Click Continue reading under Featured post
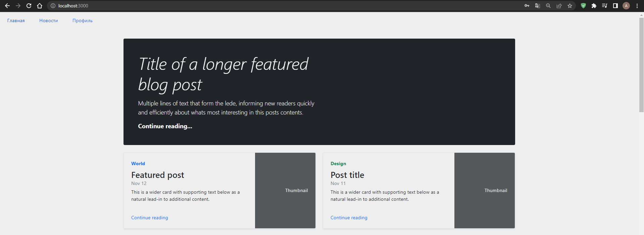 click(x=150, y=218)
